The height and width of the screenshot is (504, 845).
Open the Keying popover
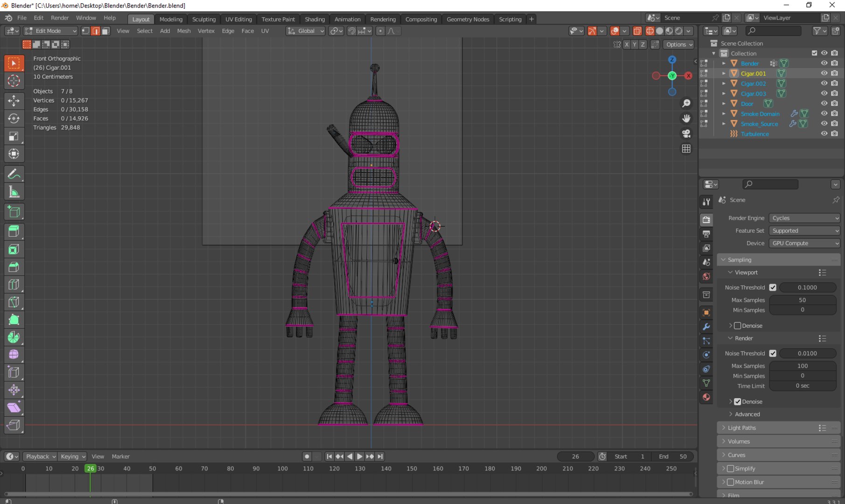click(x=73, y=456)
